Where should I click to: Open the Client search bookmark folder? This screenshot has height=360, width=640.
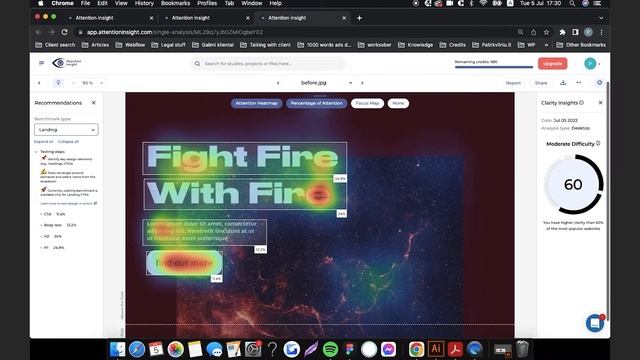pyautogui.click(x=55, y=45)
